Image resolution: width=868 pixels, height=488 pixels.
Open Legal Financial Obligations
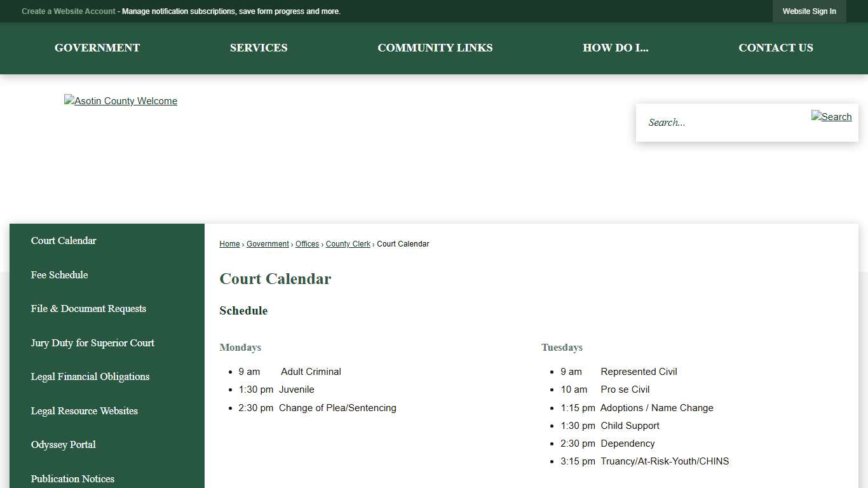(x=90, y=376)
